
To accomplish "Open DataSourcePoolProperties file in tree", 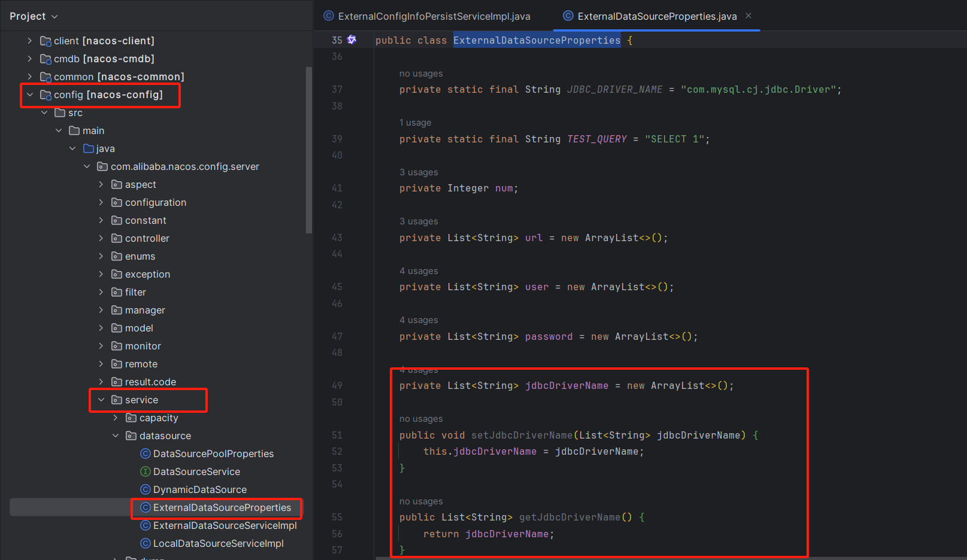I will click(213, 454).
